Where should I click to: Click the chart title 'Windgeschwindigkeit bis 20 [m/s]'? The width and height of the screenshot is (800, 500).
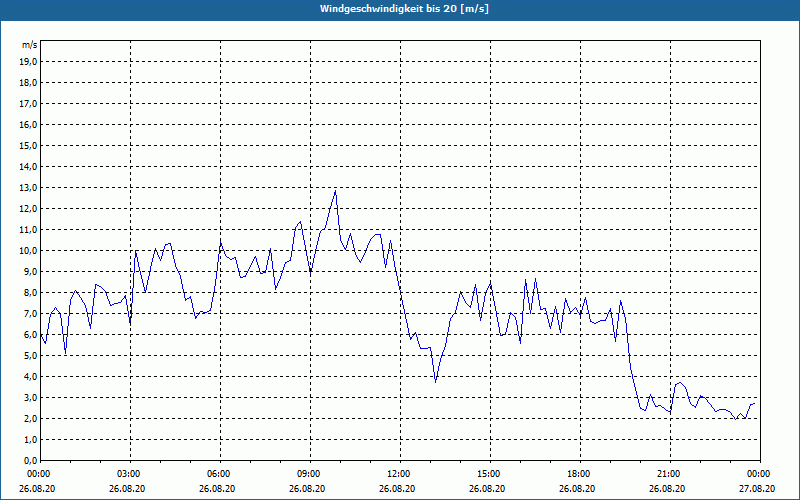(x=404, y=9)
